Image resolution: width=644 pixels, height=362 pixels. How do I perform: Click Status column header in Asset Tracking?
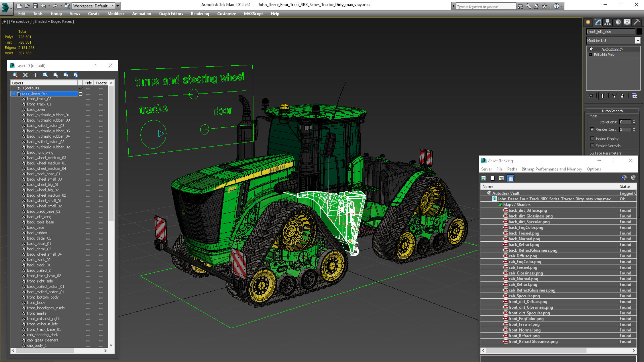627,186
